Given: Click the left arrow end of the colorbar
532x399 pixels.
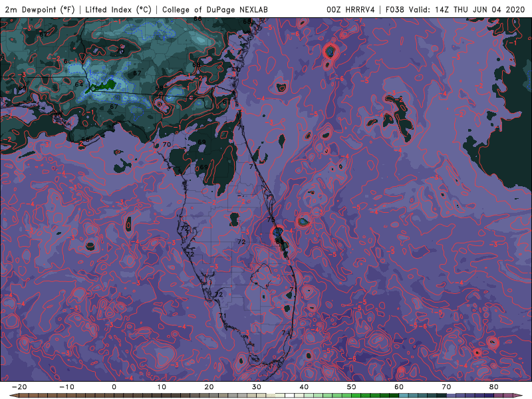Looking at the screenshot, I should coord(13,396).
